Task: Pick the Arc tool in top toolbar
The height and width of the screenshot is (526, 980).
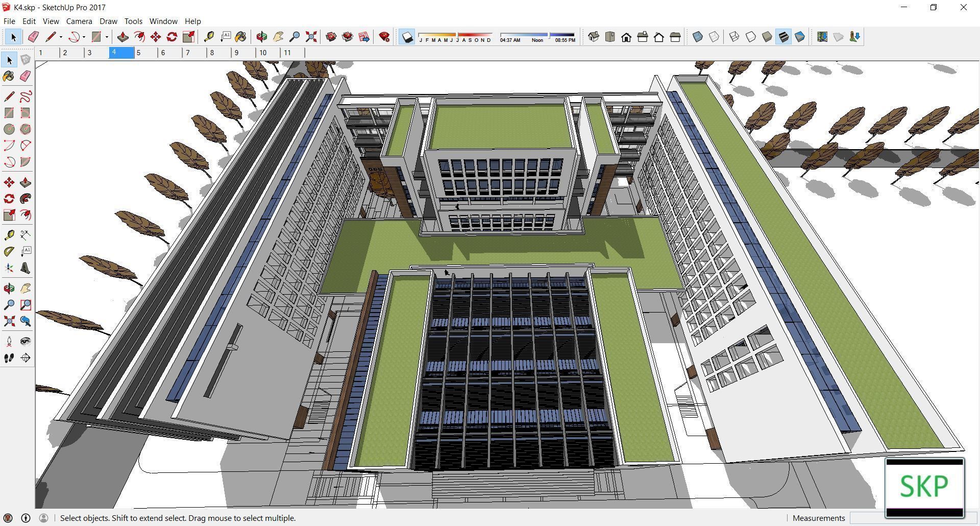Action: click(74, 37)
